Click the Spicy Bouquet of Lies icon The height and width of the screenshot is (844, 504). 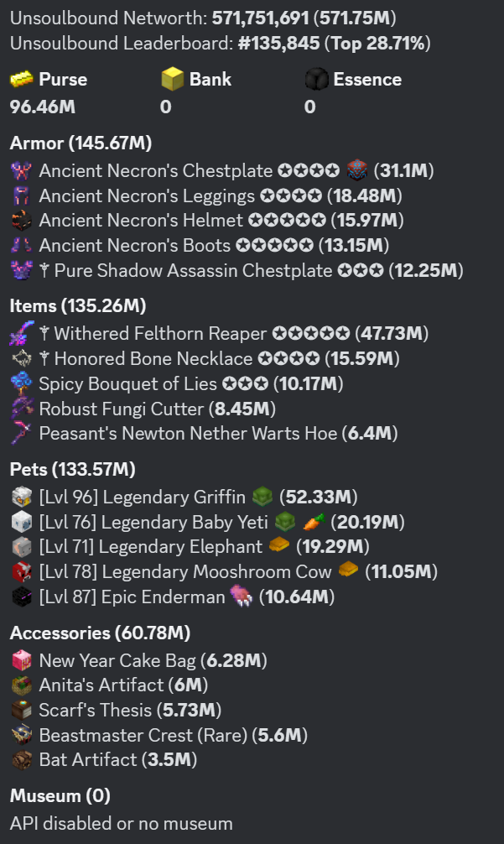(x=21, y=384)
